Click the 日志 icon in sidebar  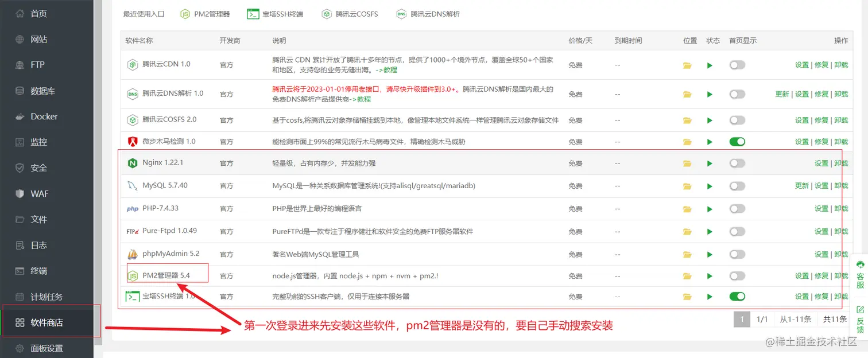coord(20,245)
